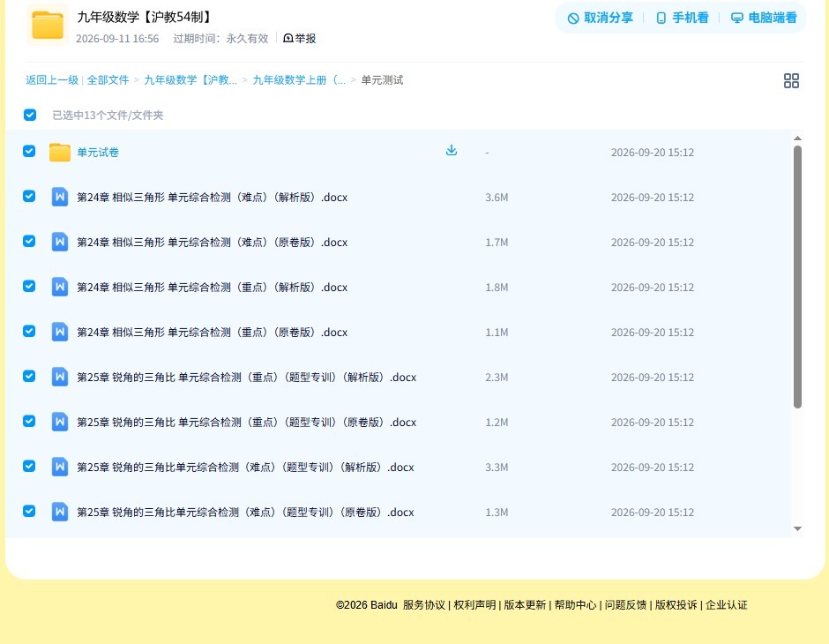Switch to grid view icon

[791, 80]
